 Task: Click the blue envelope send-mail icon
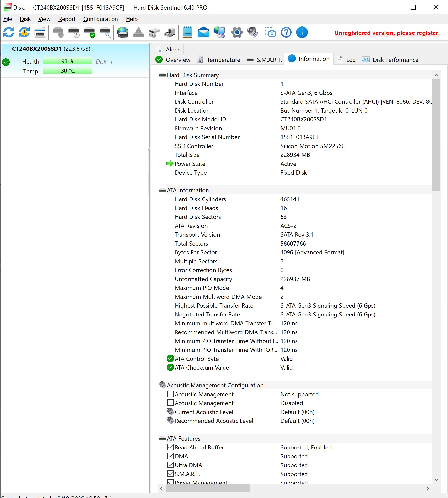204,32
